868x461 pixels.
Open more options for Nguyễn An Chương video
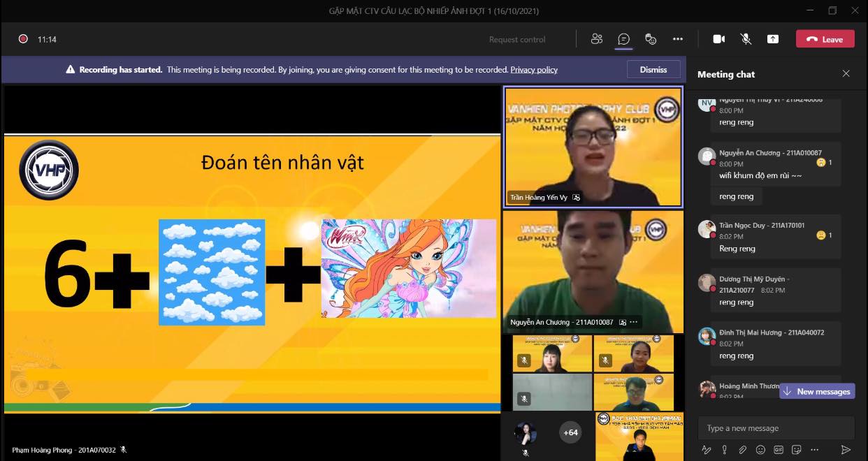click(634, 322)
